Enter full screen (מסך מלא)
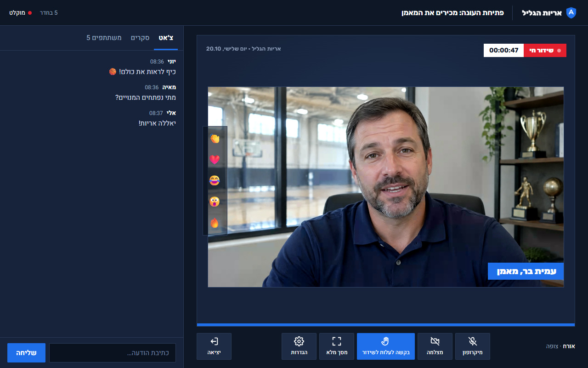 pos(337,346)
